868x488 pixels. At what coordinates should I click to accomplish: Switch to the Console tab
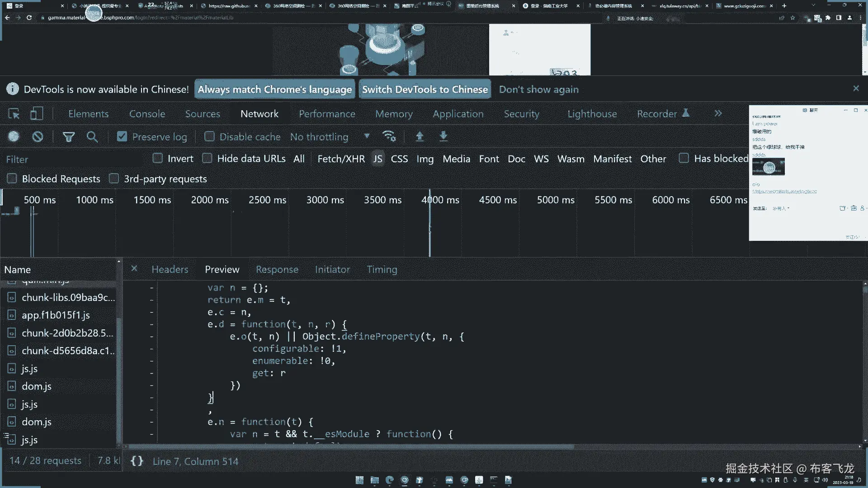(x=147, y=114)
